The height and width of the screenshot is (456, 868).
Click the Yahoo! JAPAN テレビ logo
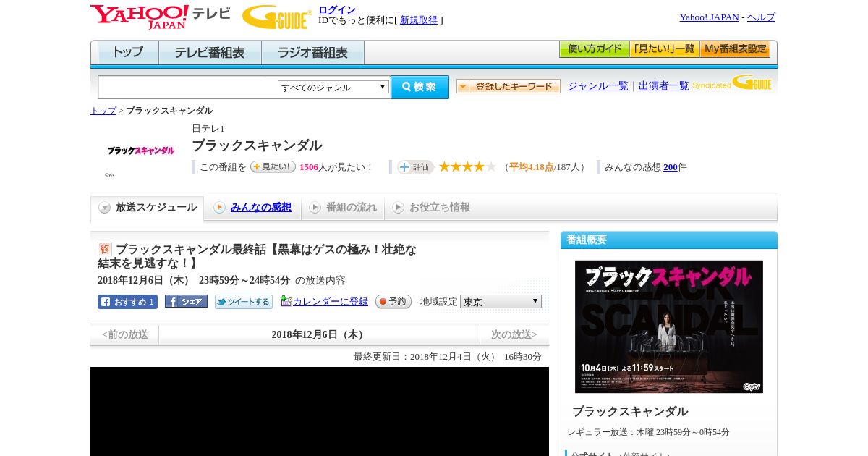coord(160,17)
